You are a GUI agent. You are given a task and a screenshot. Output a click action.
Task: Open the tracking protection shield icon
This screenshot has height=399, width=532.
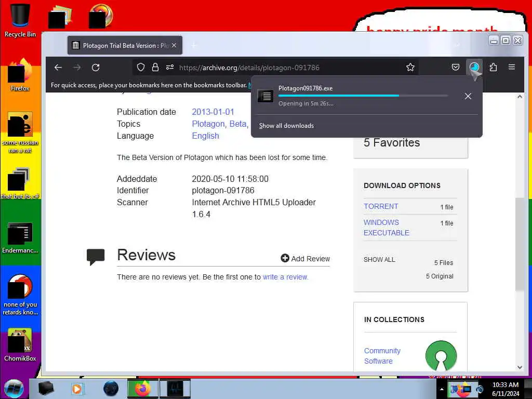tap(140, 67)
